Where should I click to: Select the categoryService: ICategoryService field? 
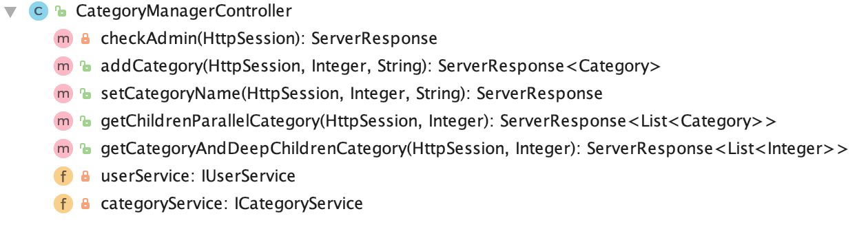[x=231, y=204]
